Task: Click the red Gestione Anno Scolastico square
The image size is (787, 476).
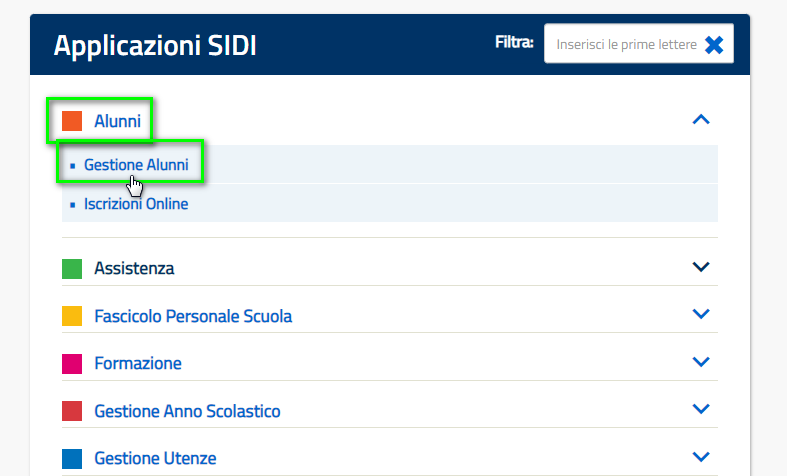Action: [x=72, y=411]
